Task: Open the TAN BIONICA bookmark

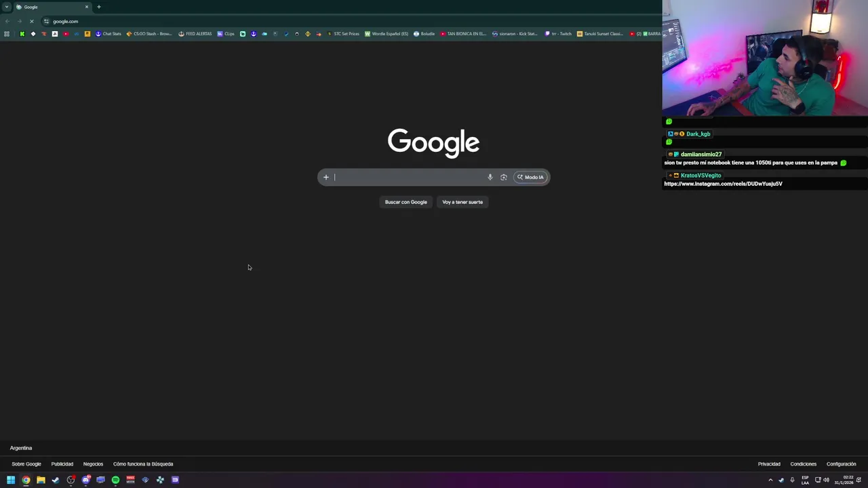Action: click(x=463, y=34)
